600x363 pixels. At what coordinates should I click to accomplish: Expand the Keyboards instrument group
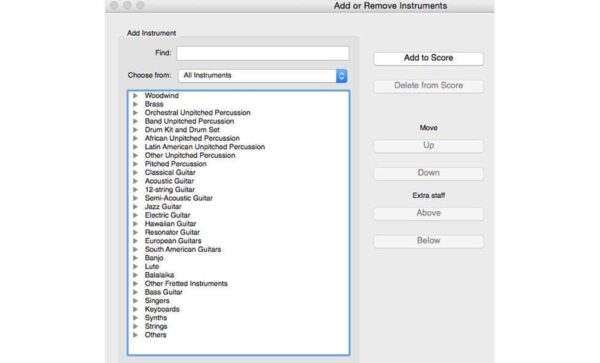(x=135, y=309)
